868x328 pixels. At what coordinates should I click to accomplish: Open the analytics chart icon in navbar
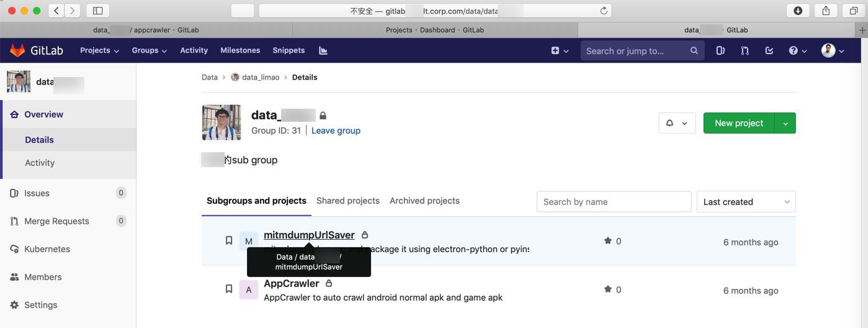[x=323, y=50]
